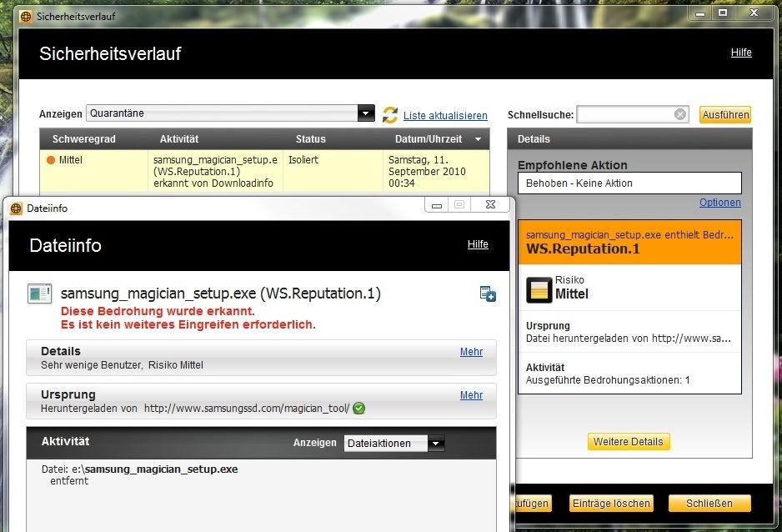Click Mehr in the Details section
782x532 pixels.
471,352
